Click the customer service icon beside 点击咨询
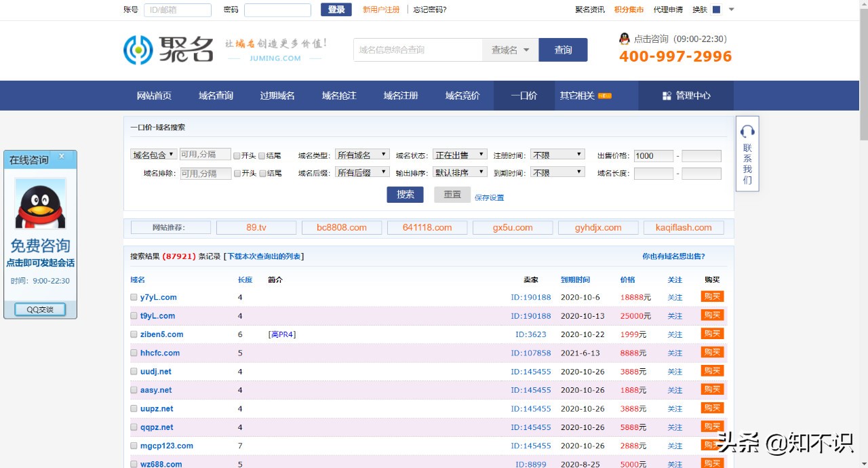The height and width of the screenshot is (468, 868). [x=624, y=39]
